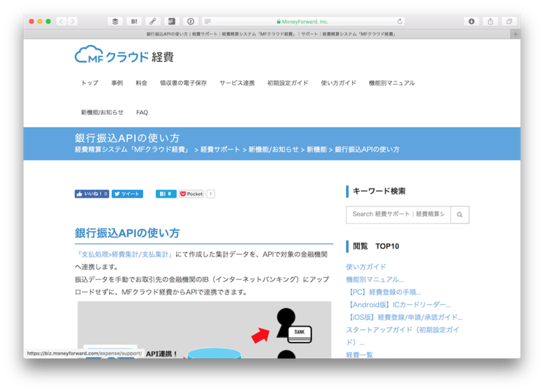Click breadcrumb 経費精算システム「MFクラウド経費」
544x392 pixels.
tap(133, 149)
